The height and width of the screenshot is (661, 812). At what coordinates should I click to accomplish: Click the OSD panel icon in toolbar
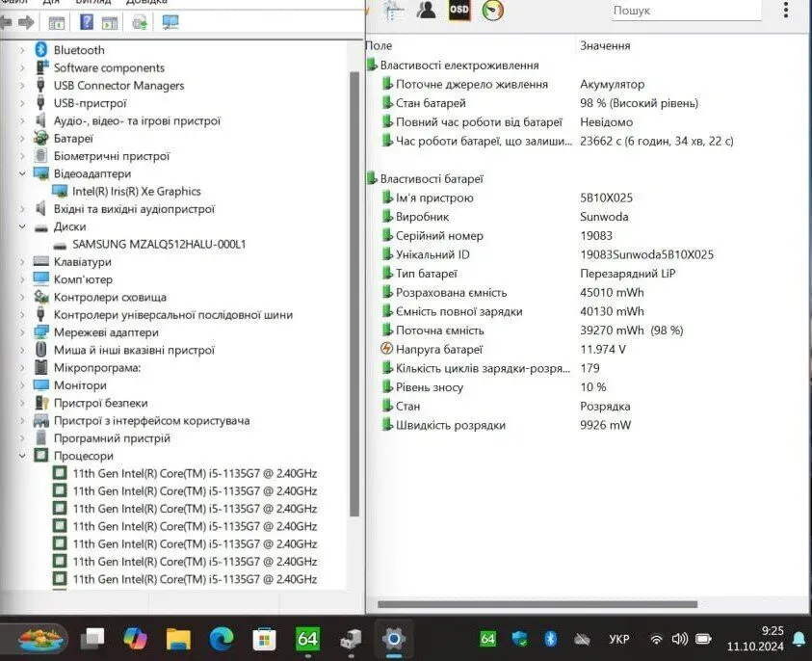(x=459, y=11)
